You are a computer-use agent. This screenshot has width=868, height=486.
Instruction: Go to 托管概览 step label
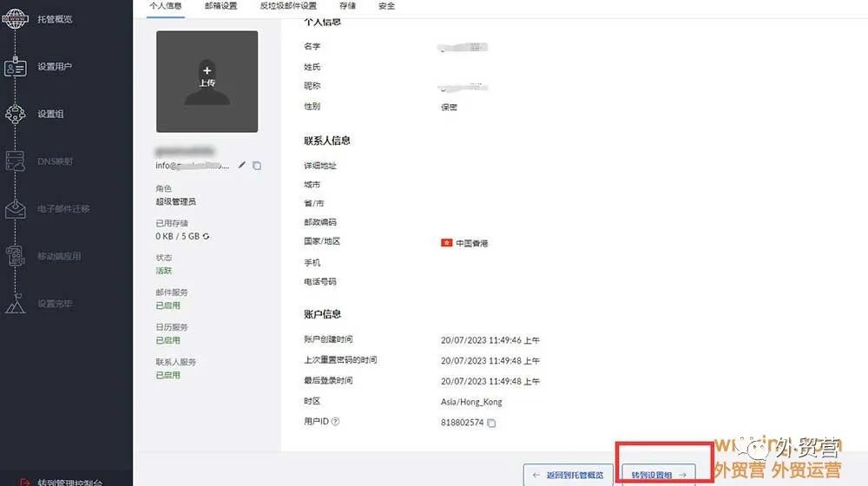tap(55, 19)
